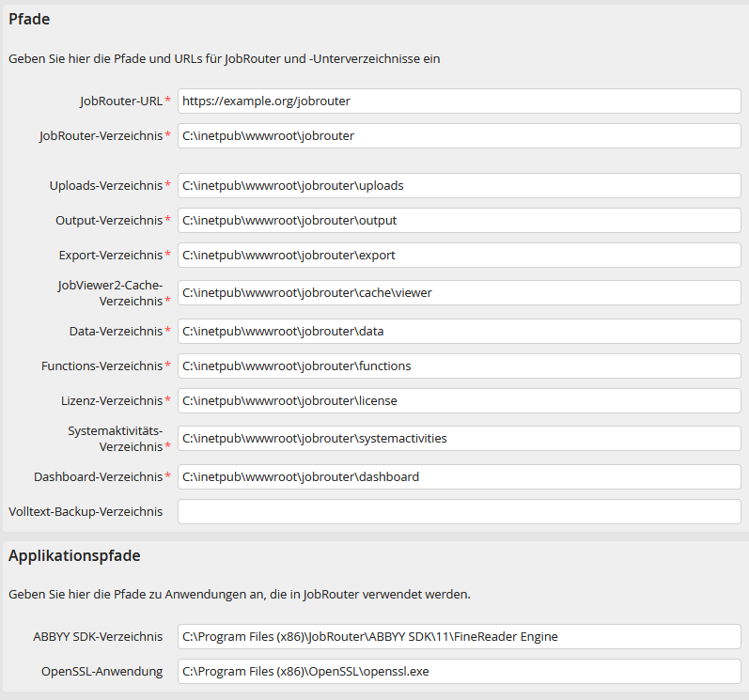Screen dimensions: 749x700
Task: Focus the JobViewer2-Cache-Verzeichnis input
Action: (x=459, y=293)
